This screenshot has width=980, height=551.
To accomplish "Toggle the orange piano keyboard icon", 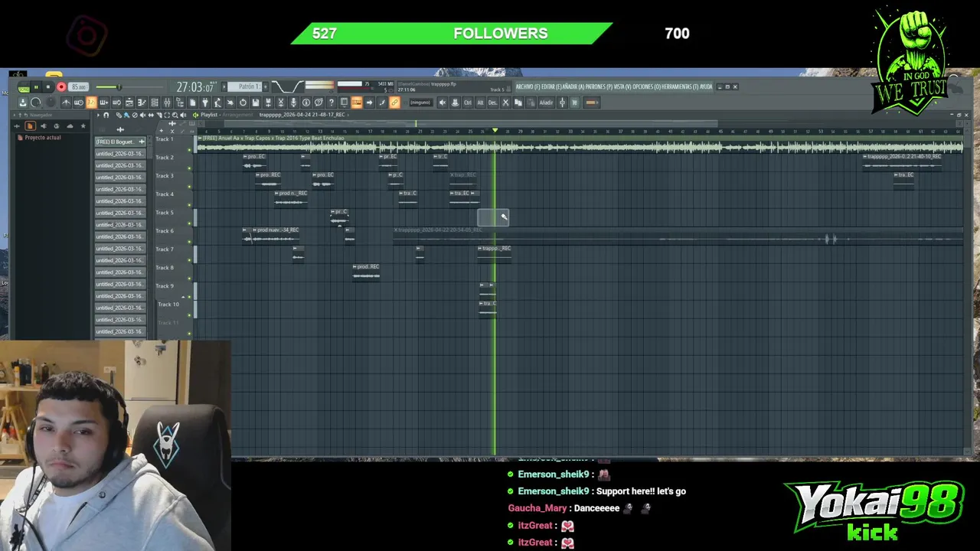I will (x=357, y=103).
